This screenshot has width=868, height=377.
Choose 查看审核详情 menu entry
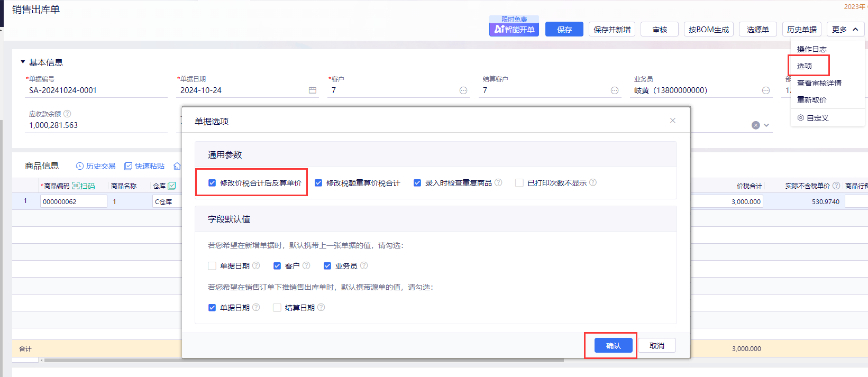(819, 83)
